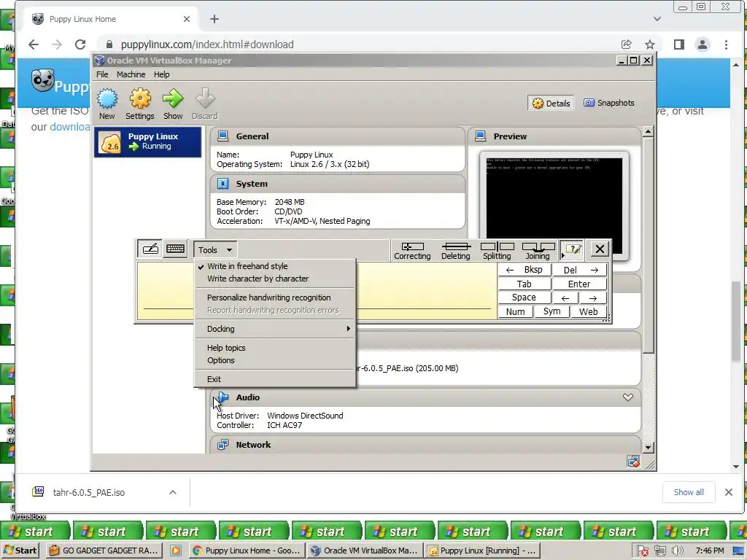Close the Chrome downloads bar
This screenshot has width=747, height=560.
[x=729, y=492]
